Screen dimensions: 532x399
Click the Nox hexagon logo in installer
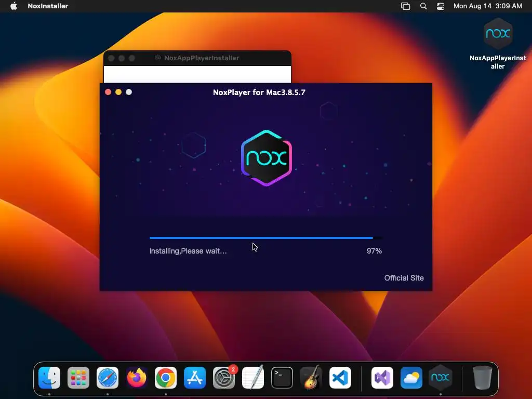[267, 158]
